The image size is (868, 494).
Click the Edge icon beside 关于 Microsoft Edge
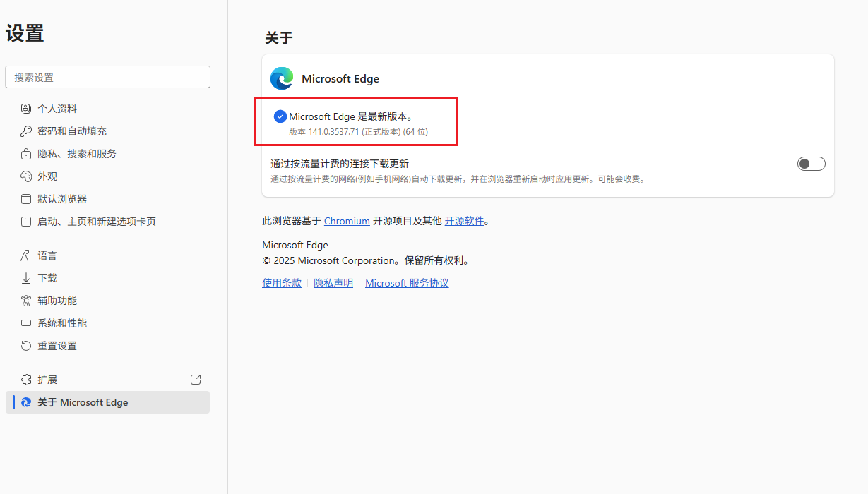[x=26, y=402]
